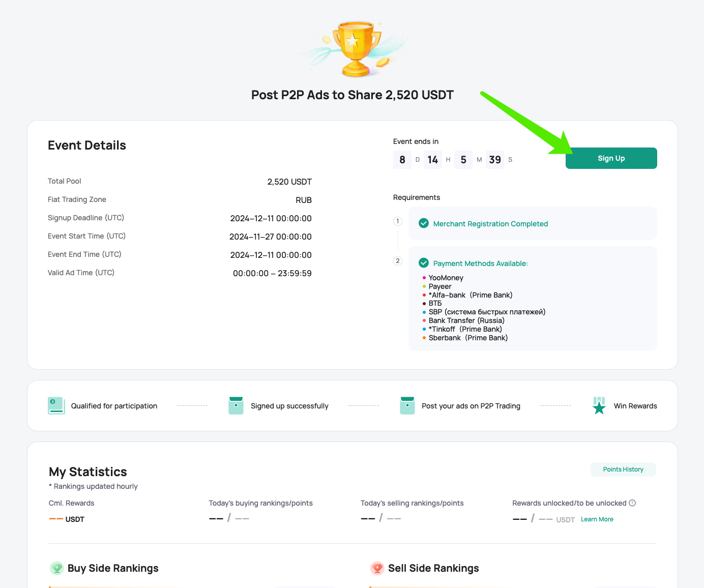Click the Post your ads step icon

click(407, 405)
